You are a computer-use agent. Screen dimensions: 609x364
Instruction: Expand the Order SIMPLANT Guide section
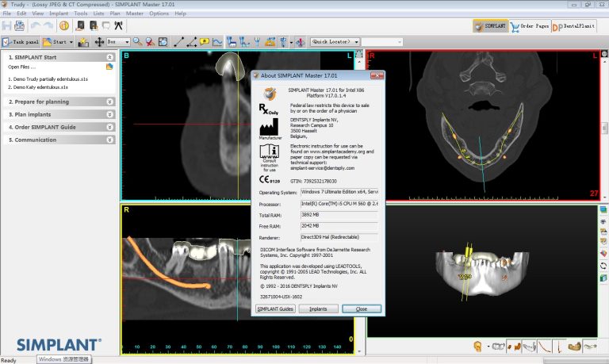tap(109, 127)
